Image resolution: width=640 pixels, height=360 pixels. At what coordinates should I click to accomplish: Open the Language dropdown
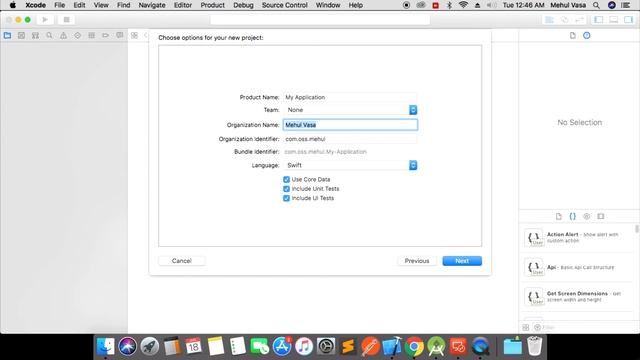coord(350,165)
